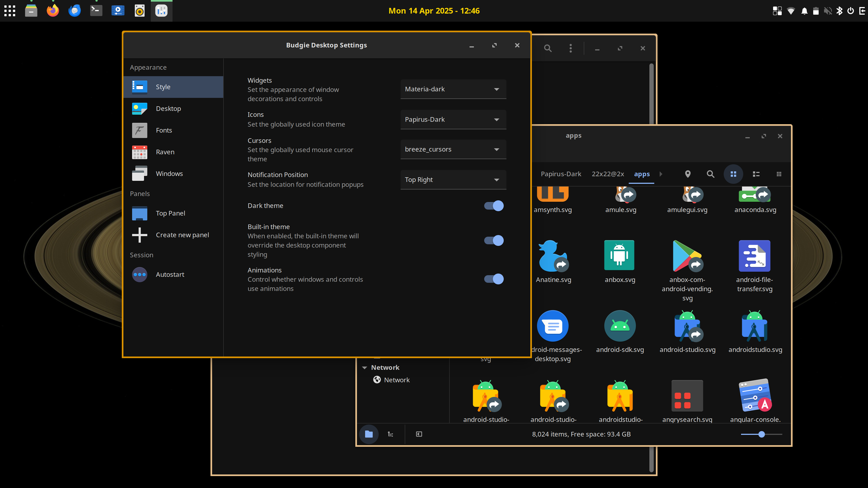Open the file manager launcher in top panel

click(31, 11)
